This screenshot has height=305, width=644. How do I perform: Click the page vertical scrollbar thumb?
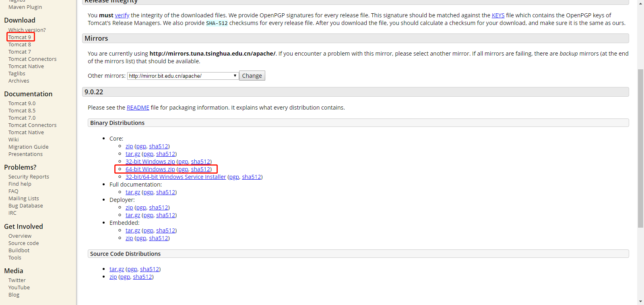tap(640, 148)
